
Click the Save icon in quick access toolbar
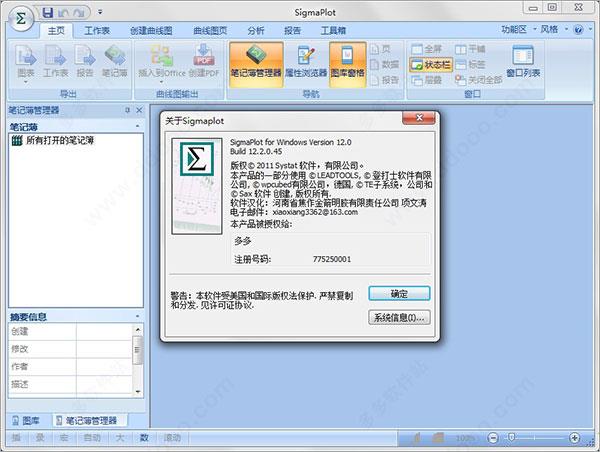48,13
